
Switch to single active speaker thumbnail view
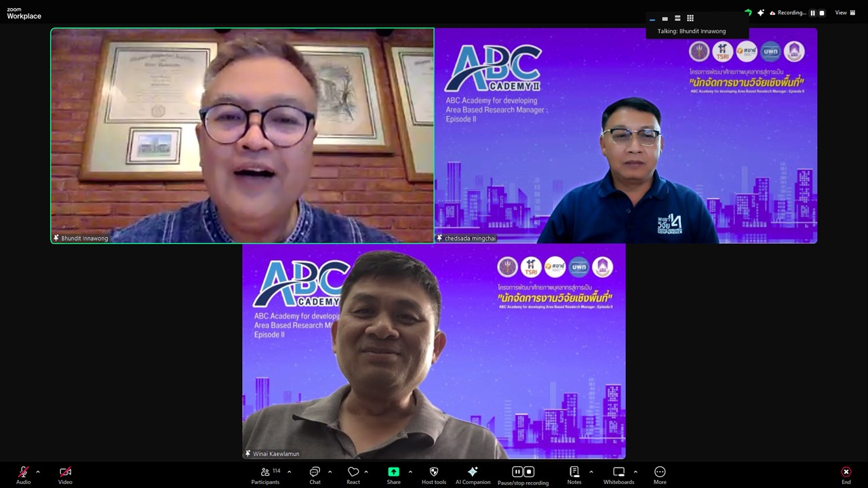pos(665,19)
